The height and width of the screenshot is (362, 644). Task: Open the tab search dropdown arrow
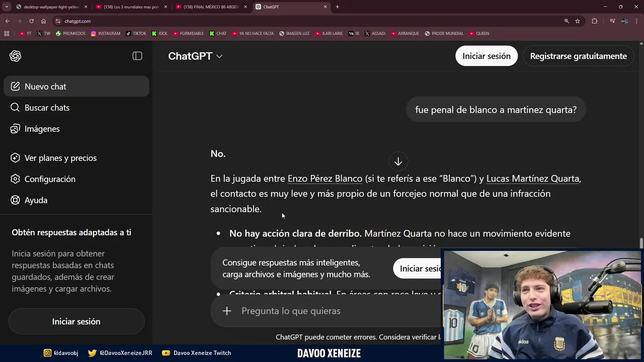[x=7, y=7]
